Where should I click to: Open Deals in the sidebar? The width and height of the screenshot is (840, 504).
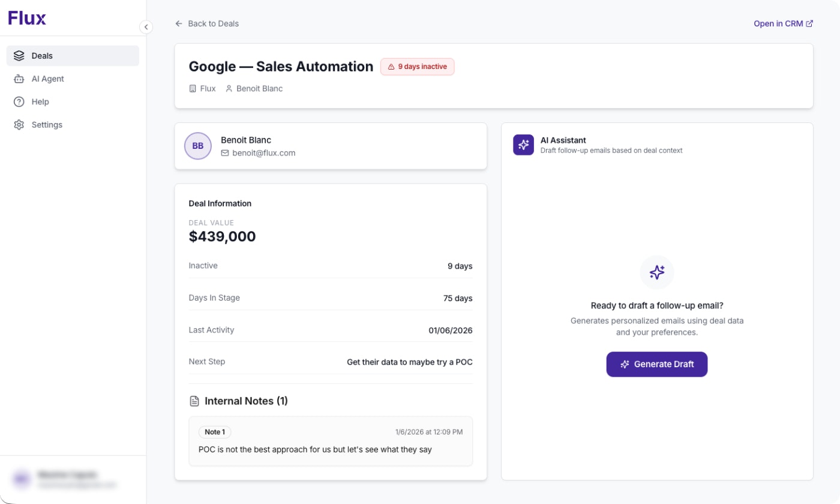pos(73,56)
